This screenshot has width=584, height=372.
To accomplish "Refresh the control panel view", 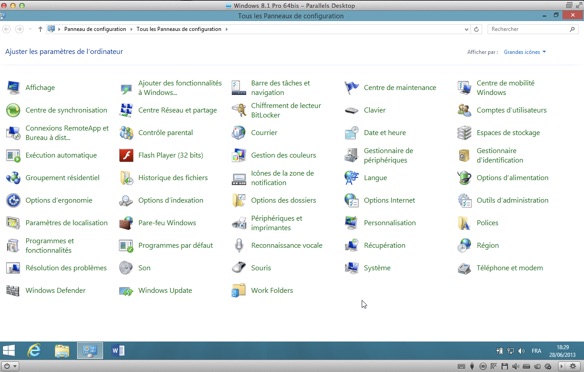I will (476, 29).
